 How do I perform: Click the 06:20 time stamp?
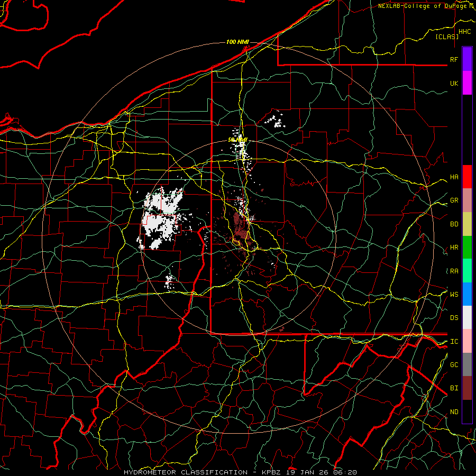(345, 472)
